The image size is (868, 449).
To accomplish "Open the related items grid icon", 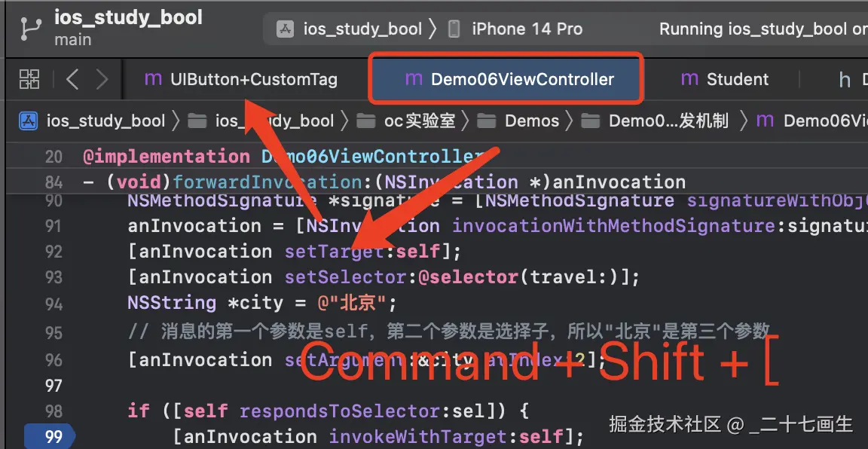I will pos(29,79).
